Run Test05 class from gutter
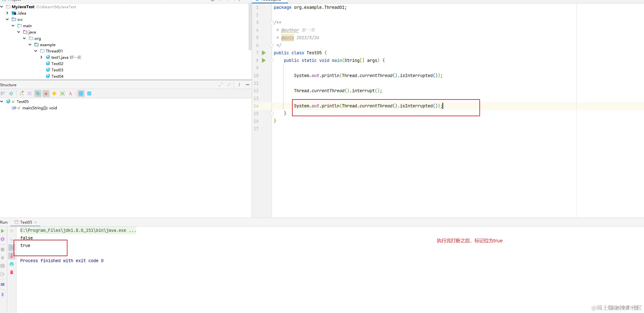The height and width of the screenshot is (313, 644). pyautogui.click(x=264, y=53)
